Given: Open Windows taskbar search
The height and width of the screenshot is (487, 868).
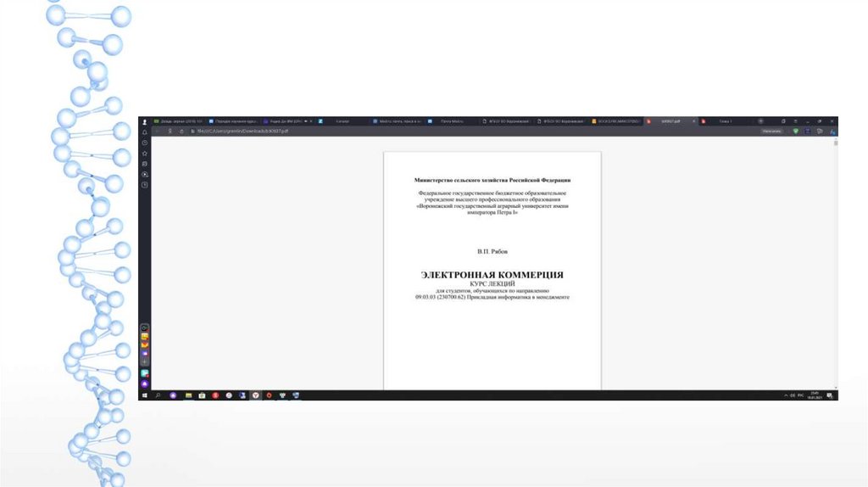Looking at the screenshot, I should [x=159, y=395].
